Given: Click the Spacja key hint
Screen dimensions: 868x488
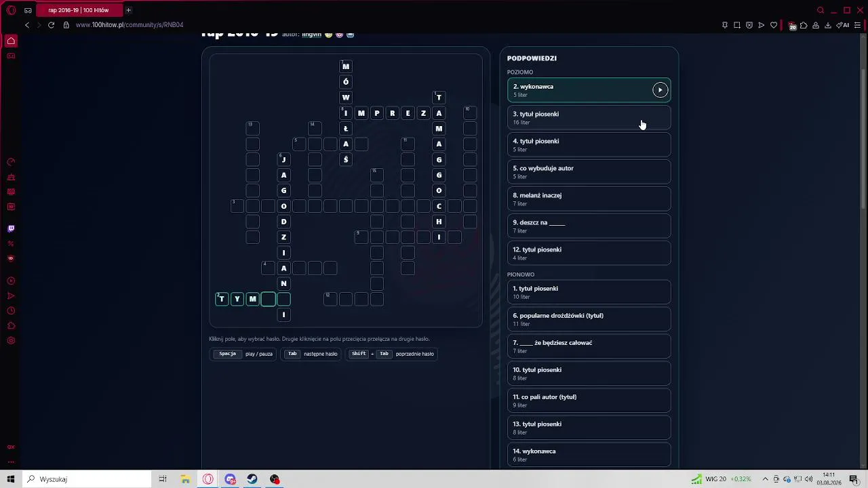Looking at the screenshot, I should 228,354.
